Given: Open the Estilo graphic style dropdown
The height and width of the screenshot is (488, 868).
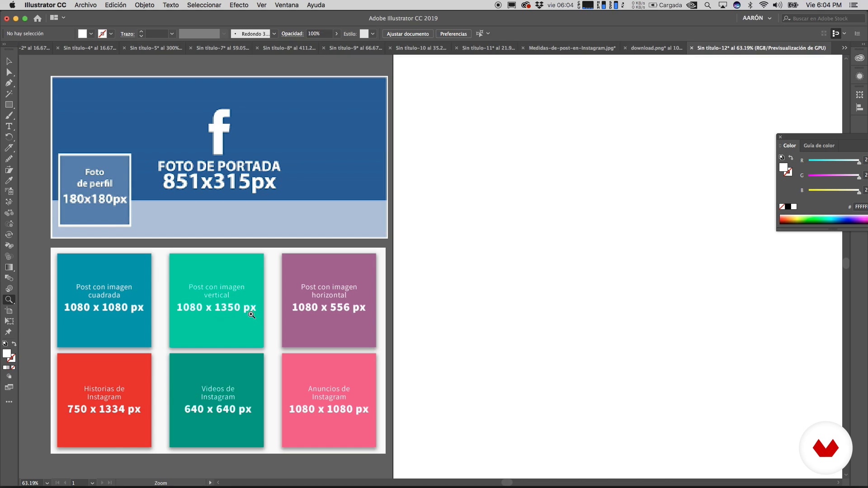Looking at the screenshot, I should (x=373, y=34).
